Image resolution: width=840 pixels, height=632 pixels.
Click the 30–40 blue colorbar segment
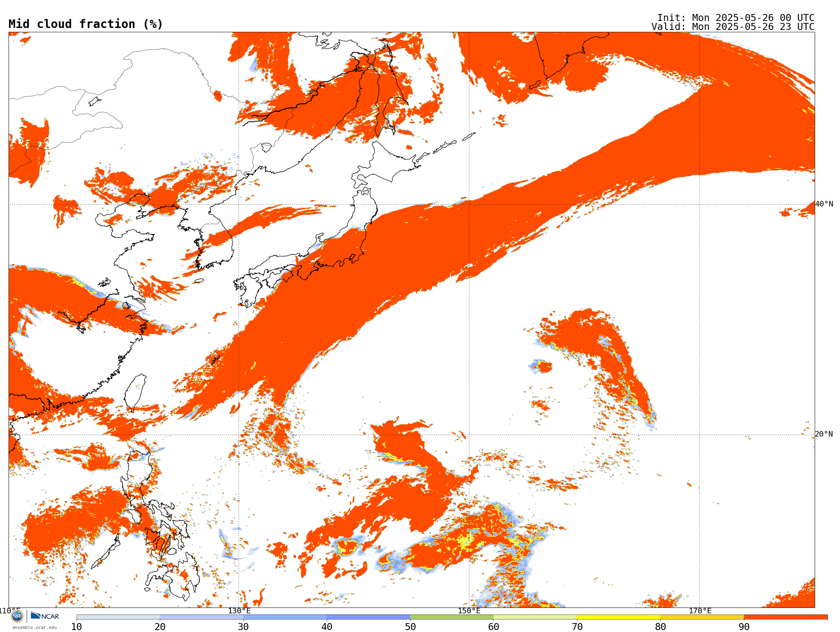coord(285,617)
